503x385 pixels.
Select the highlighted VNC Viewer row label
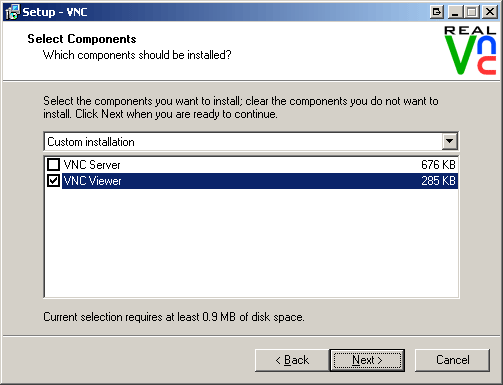pyautogui.click(x=93, y=181)
